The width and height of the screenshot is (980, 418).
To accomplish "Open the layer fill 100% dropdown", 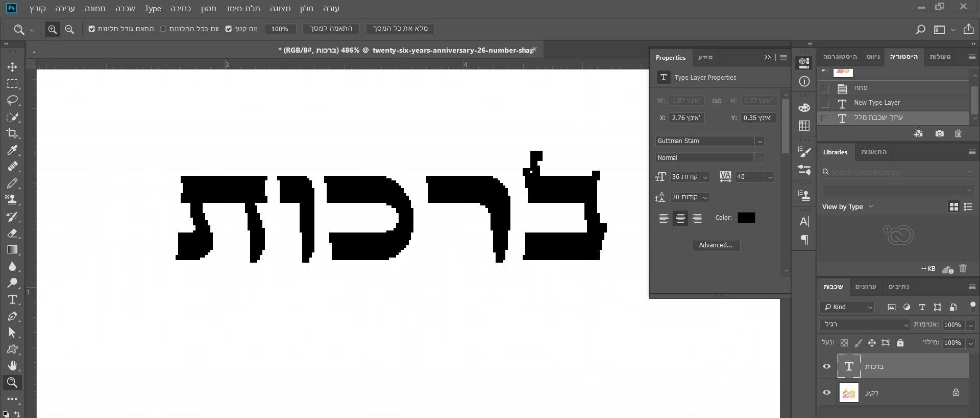I will 971,343.
